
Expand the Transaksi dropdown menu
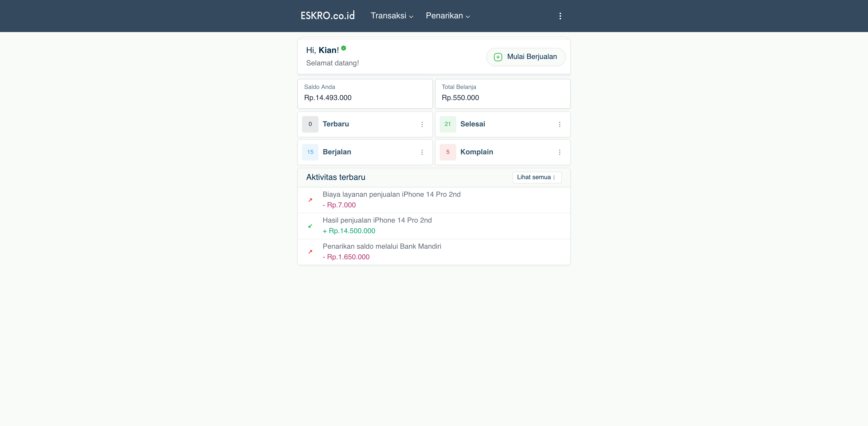tap(392, 16)
